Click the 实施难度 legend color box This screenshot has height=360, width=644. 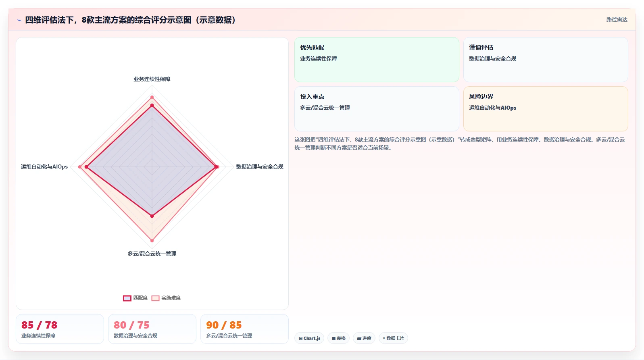[x=155, y=298]
